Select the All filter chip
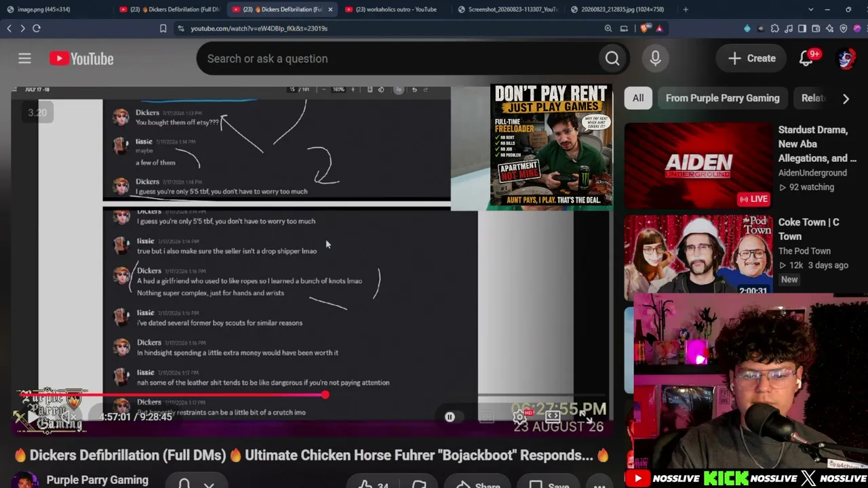Screen dimensions: 868x488 638,98
